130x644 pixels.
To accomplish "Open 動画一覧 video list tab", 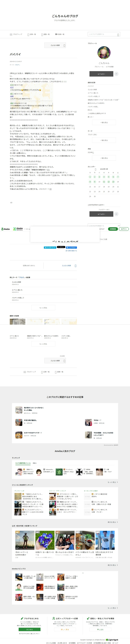I will tap(60, 34).
